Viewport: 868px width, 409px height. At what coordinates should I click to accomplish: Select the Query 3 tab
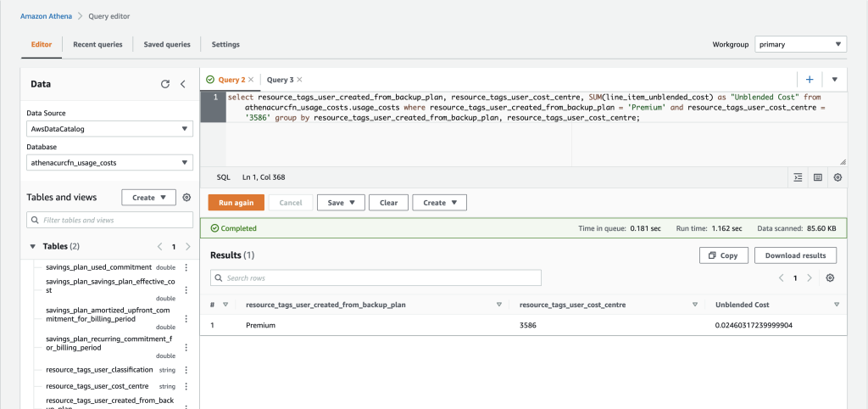280,80
